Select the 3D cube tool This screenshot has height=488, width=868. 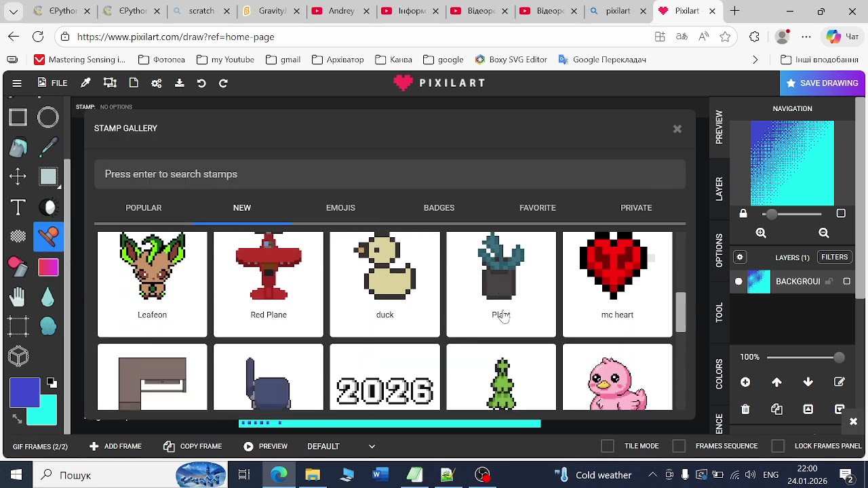[18, 356]
